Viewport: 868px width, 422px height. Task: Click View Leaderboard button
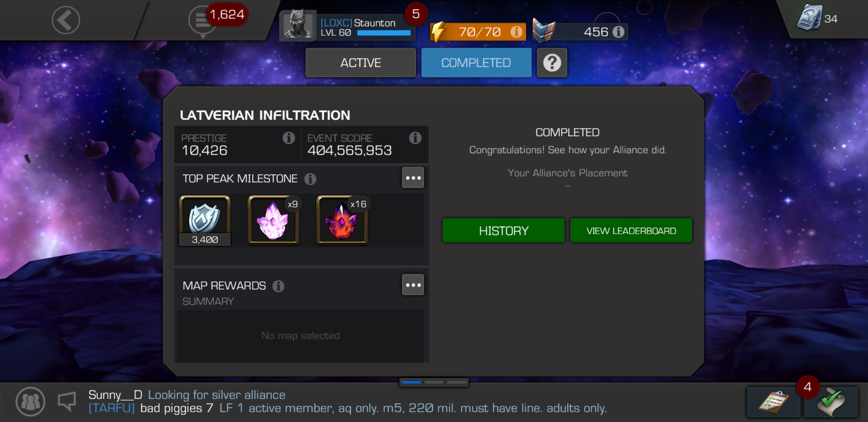(x=631, y=231)
